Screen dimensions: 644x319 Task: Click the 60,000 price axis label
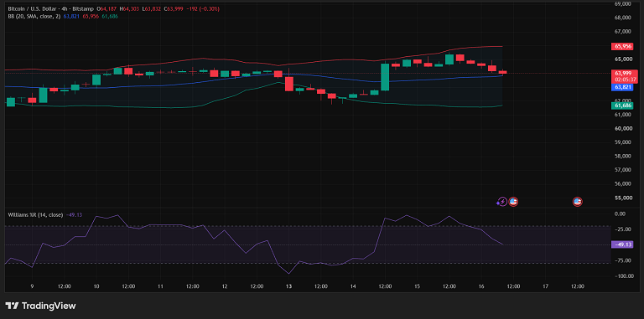(624, 128)
